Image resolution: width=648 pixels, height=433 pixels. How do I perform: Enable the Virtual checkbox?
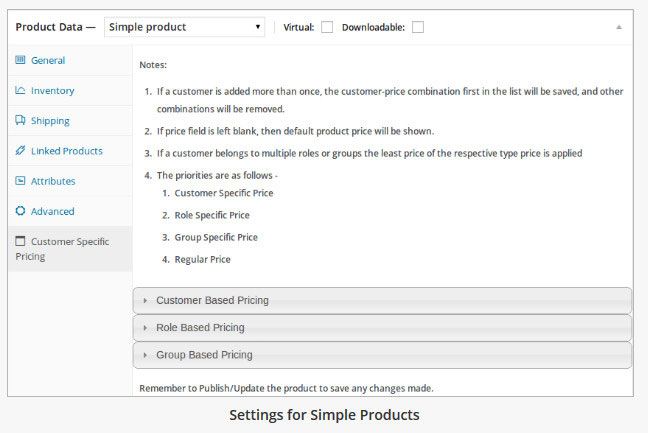point(327,27)
